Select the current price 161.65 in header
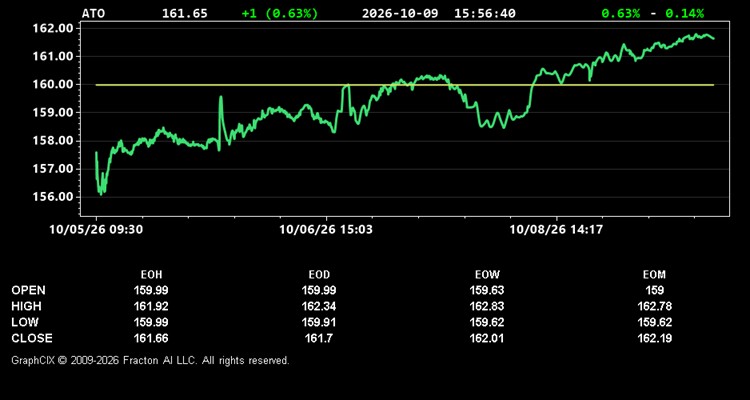The height and width of the screenshot is (400, 750). 185,13
